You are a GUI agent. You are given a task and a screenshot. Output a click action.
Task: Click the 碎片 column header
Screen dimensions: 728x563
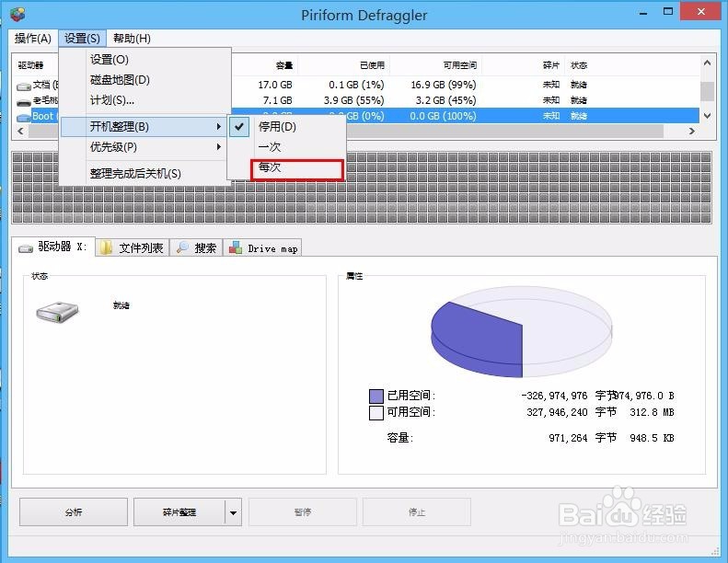523,65
